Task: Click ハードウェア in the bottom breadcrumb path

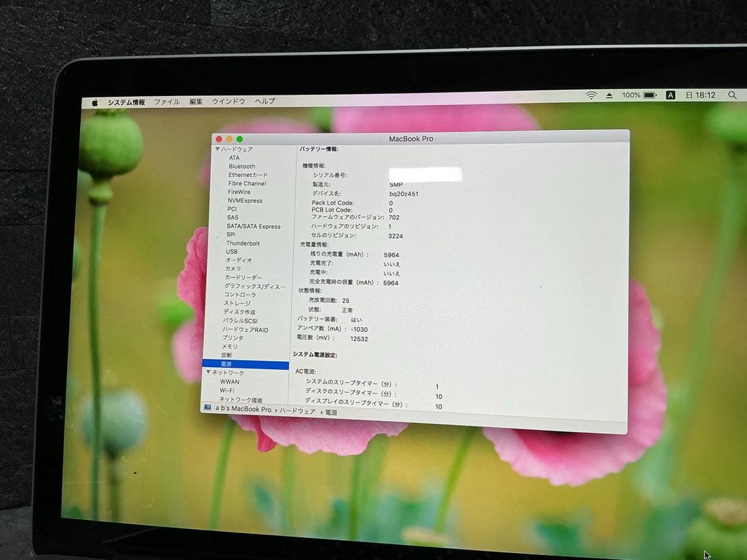Action: pyautogui.click(x=295, y=409)
